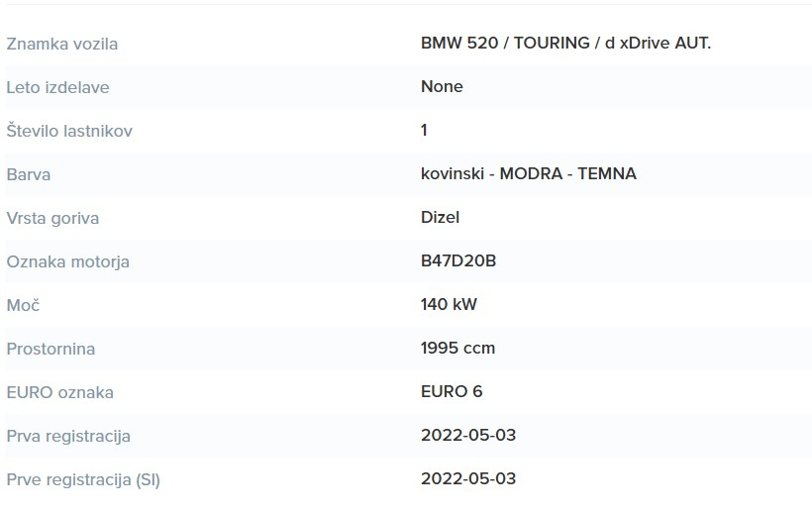The height and width of the screenshot is (515, 812).
Task: Select the '1995 ccm' displacement value
Action: point(457,348)
